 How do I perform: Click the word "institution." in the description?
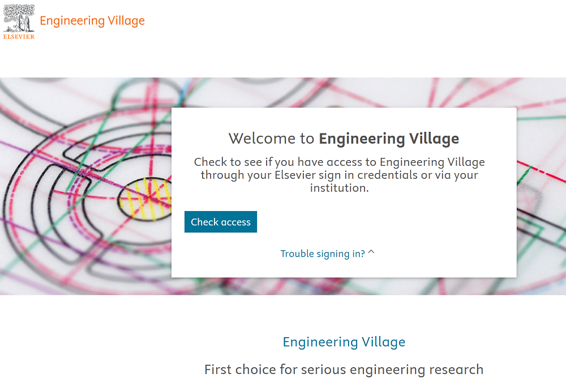click(339, 188)
